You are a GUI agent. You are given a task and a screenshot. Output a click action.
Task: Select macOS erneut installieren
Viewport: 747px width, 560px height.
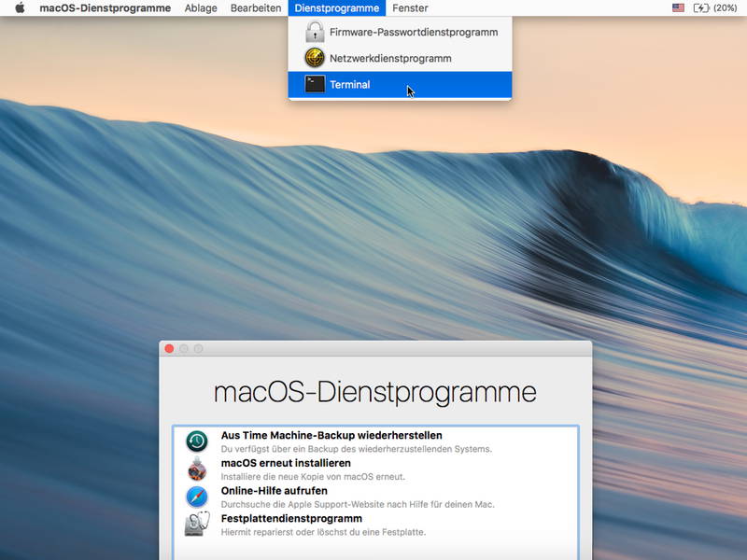(x=375, y=469)
